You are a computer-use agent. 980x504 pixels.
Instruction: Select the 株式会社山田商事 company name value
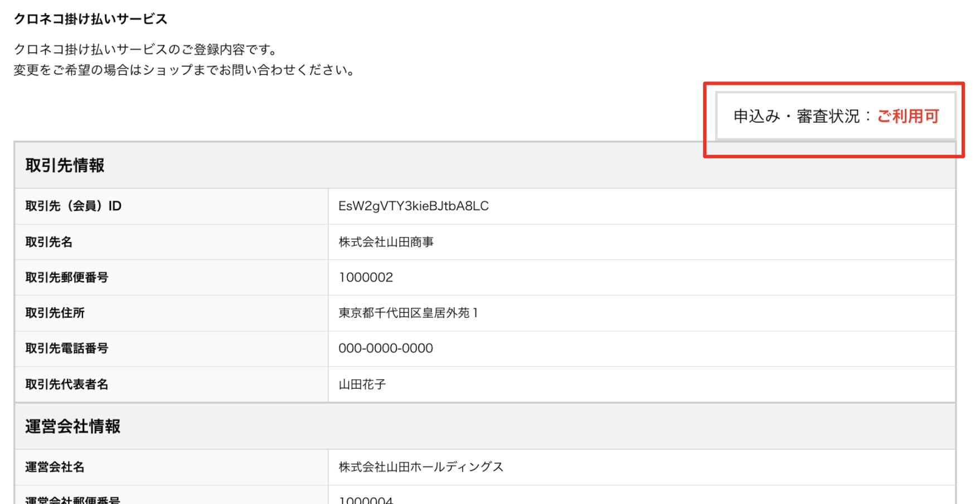pos(386,242)
